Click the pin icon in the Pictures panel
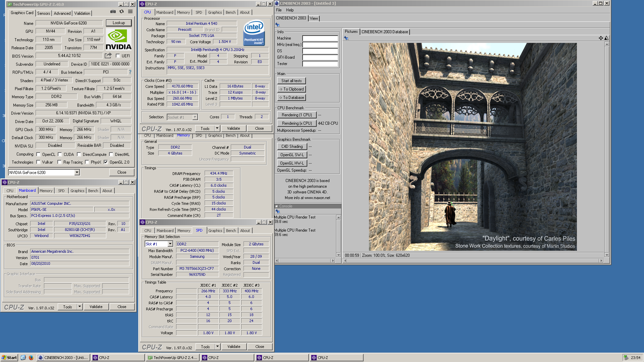644x362 pixels. coord(346,38)
